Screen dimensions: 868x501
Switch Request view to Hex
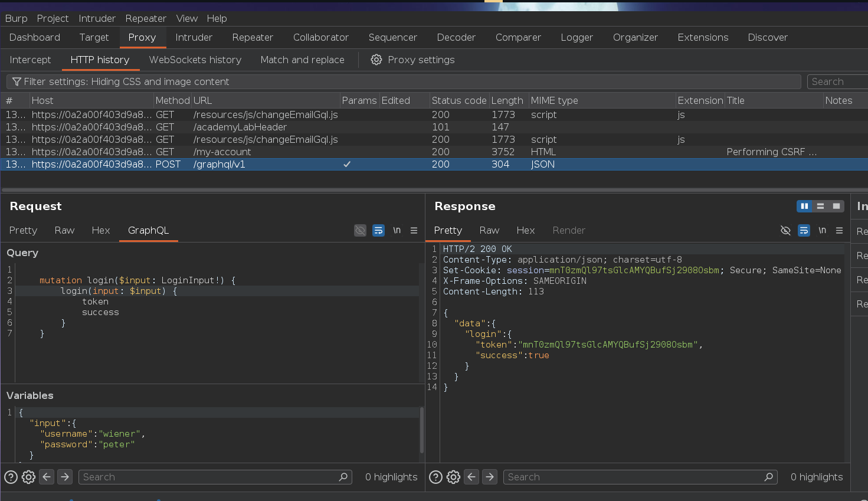tap(101, 230)
